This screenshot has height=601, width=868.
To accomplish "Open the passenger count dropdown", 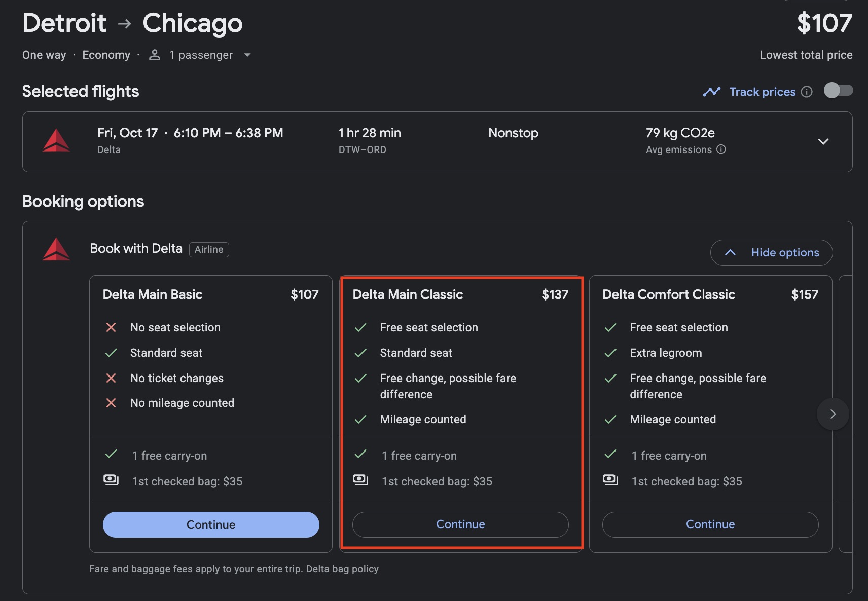I will (247, 55).
